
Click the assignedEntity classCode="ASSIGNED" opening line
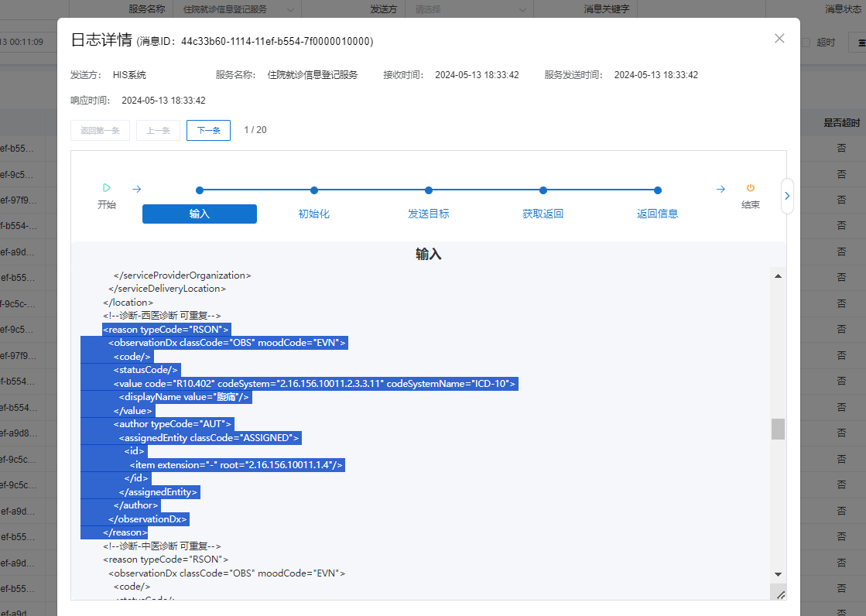tap(209, 437)
